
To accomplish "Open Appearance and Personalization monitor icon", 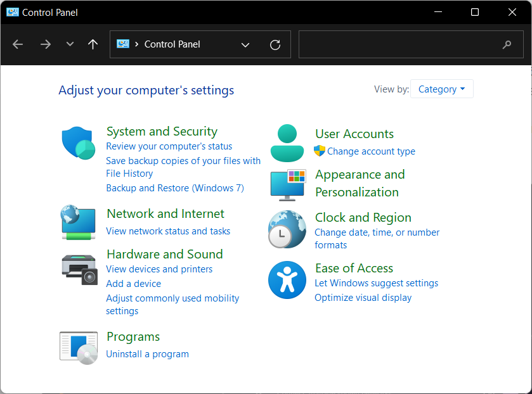I will tap(288, 184).
